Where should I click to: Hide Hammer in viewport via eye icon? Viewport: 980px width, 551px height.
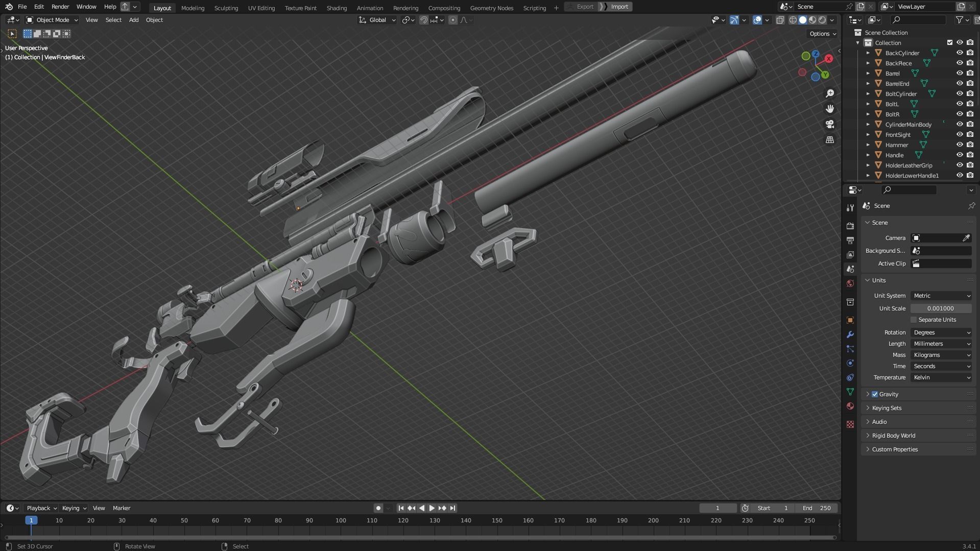coord(960,145)
